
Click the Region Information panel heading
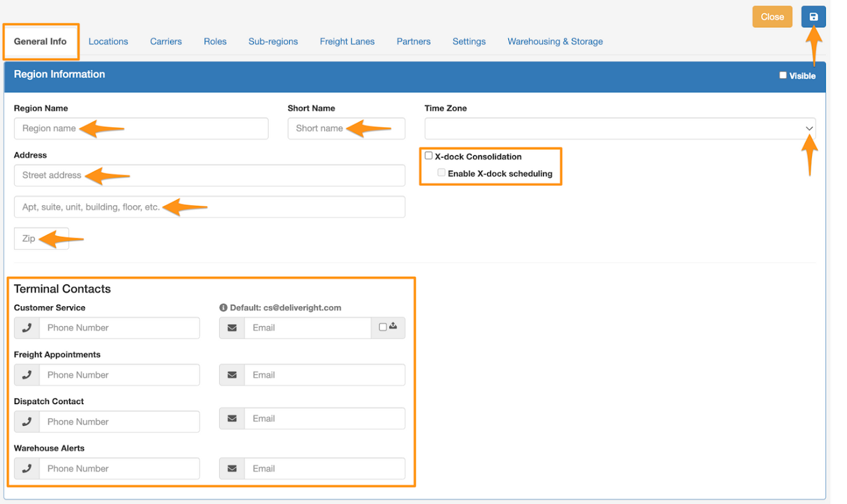[x=60, y=74]
